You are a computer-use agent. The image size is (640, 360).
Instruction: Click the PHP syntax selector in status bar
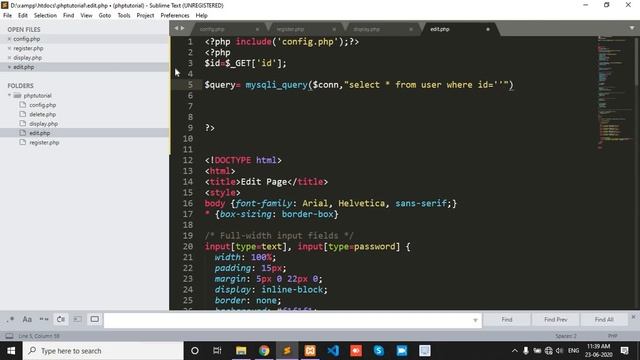[612, 336]
